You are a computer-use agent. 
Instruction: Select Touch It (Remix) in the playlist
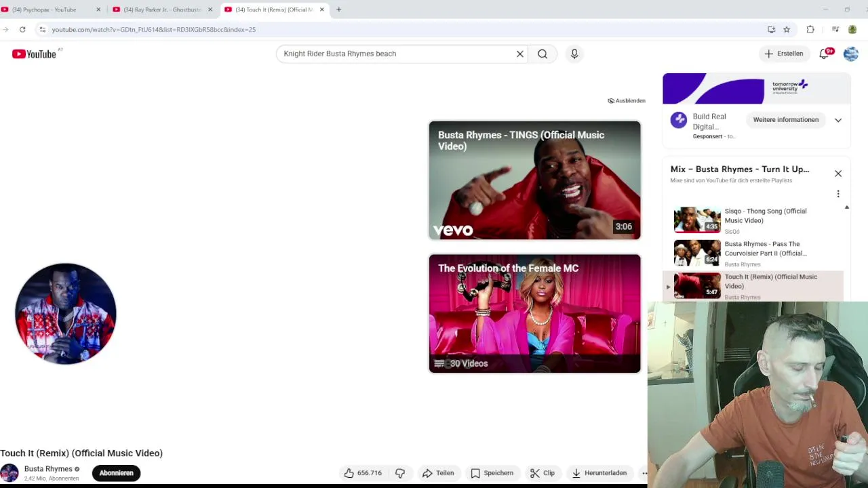tap(753, 285)
